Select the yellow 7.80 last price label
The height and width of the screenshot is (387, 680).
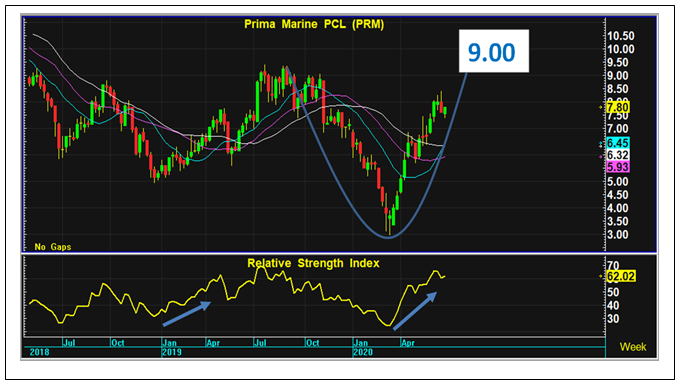pos(618,107)
